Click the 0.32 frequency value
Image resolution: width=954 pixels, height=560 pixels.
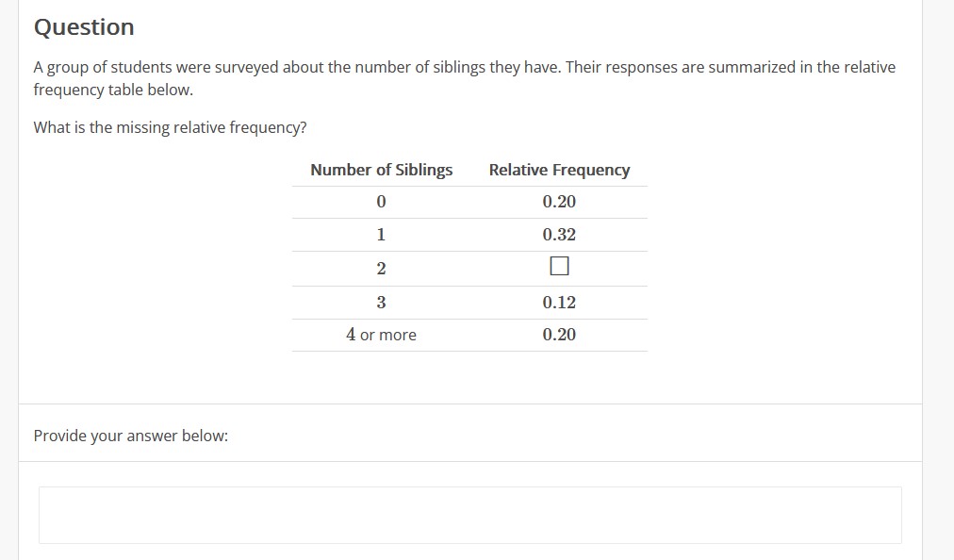(x=559, y=234)
